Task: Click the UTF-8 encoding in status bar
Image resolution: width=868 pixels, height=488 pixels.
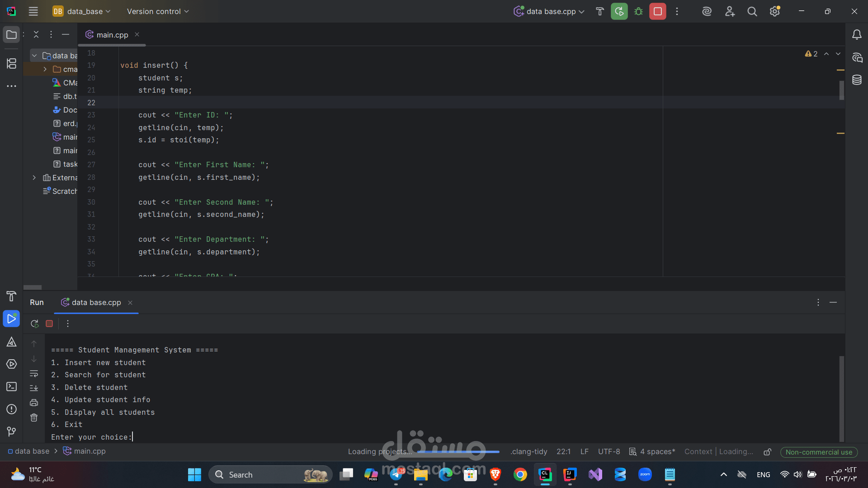Action: click(609, 452)
